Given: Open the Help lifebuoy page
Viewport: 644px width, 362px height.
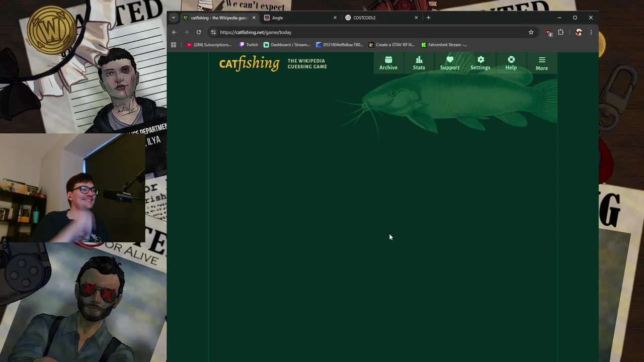Looking at the screenshot, I should pyautogui.click(x=511, y=63).
